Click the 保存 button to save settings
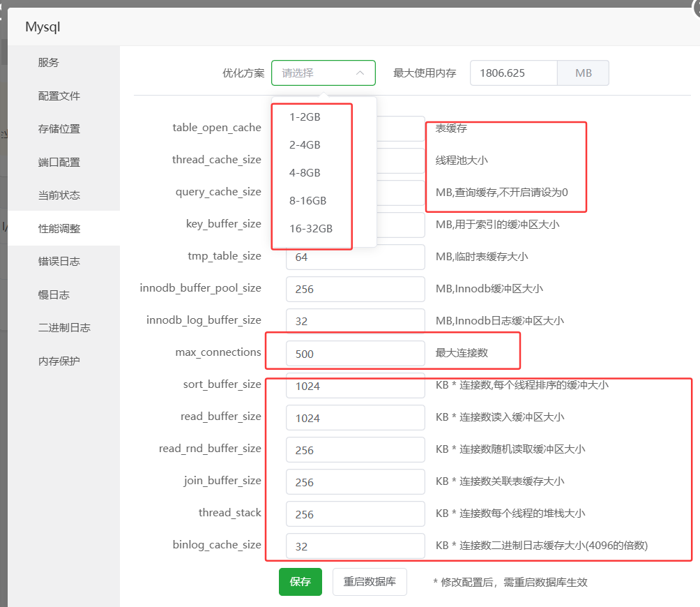Screen dimensions: 700x607 [x=300, y=581]
